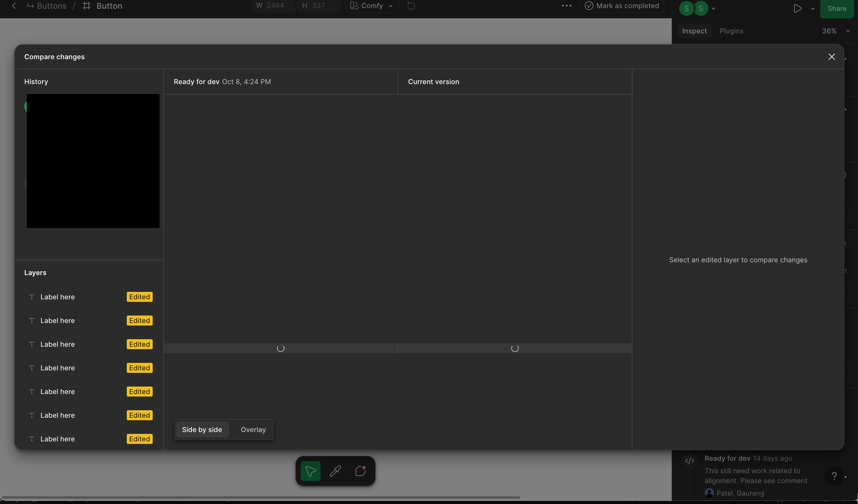
Task: Expand the collaborators avatar chevron
Action: point(713,8)
